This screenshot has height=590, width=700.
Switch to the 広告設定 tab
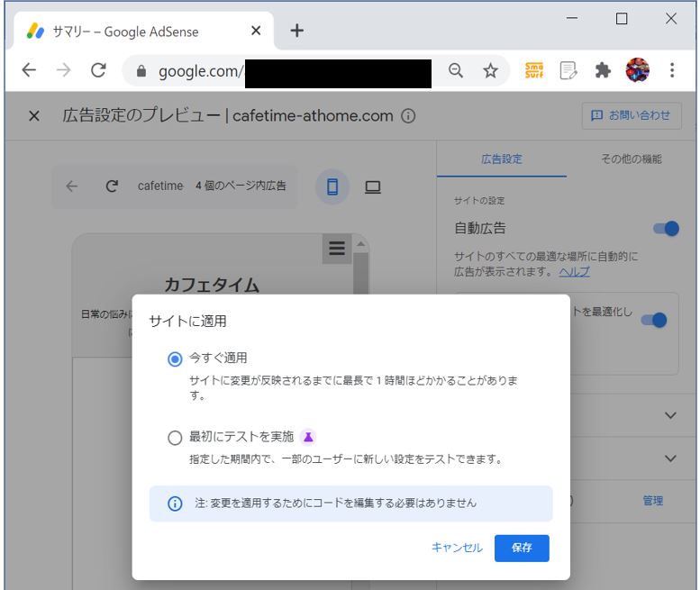point(502,159)
